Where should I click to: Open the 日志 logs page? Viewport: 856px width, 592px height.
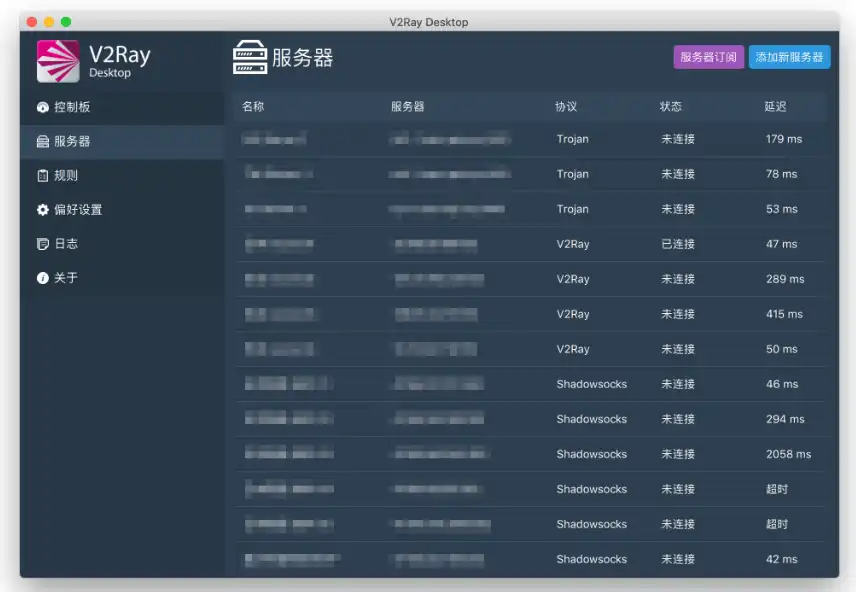click(122, 244)
